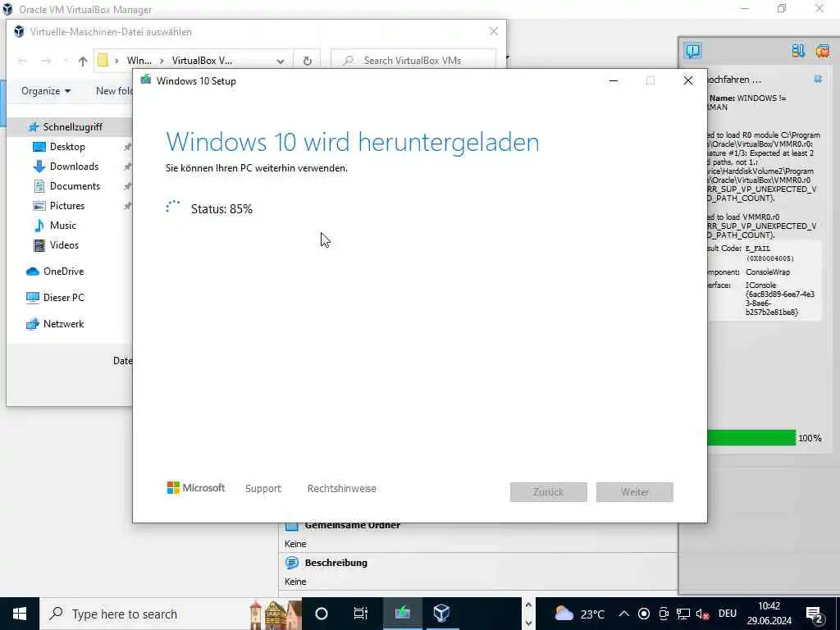Click the Microsoft logo in Setup footer
This screenshot has height=630, width=840.
(x=196, y=487)
